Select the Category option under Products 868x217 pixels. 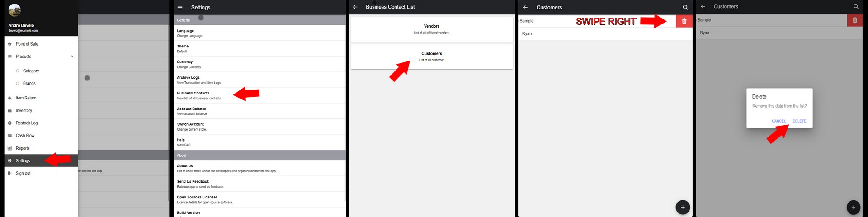tap(31, 71)
